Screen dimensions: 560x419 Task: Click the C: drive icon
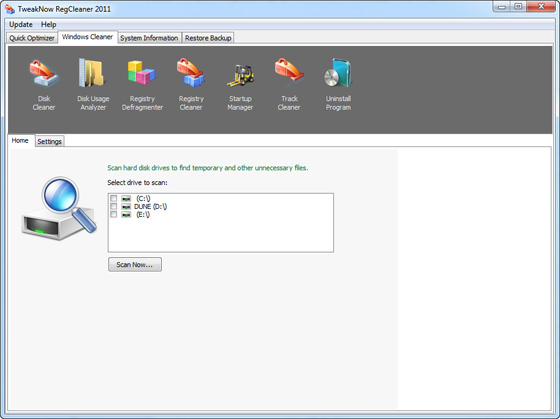click(x=126, y=198)
